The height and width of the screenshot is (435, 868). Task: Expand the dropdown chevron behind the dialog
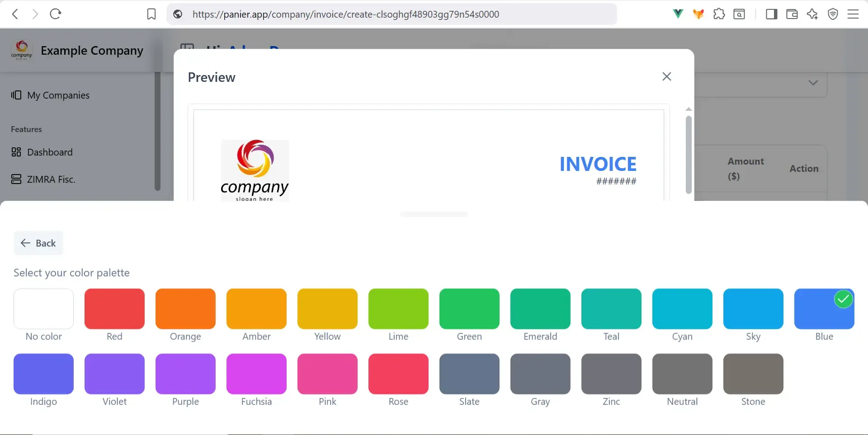tap(813, 83)
